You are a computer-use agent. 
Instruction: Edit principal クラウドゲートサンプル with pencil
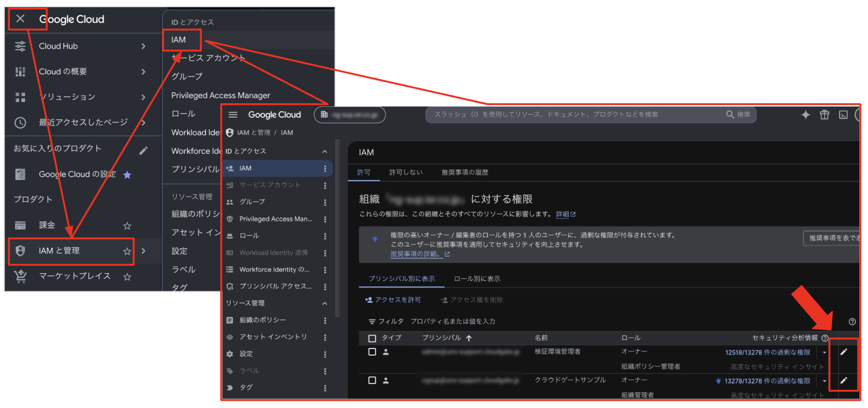[x=843, y=380]
